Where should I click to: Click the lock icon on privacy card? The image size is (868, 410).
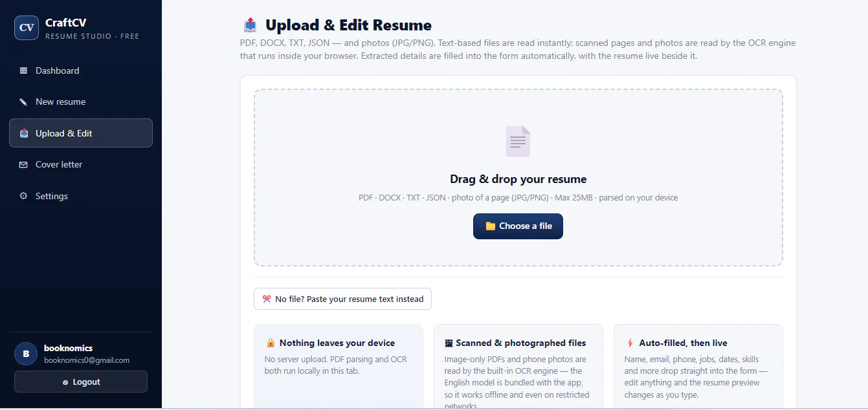coord(271,343)
